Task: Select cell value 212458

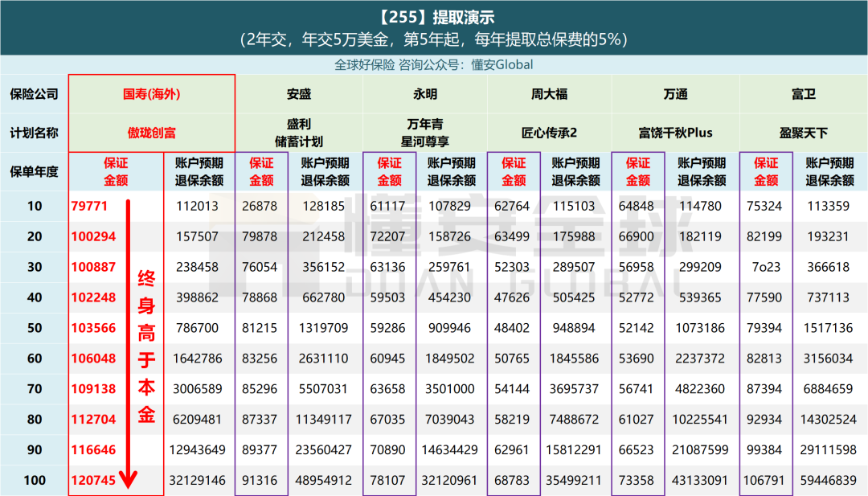Action: point(324,237)
